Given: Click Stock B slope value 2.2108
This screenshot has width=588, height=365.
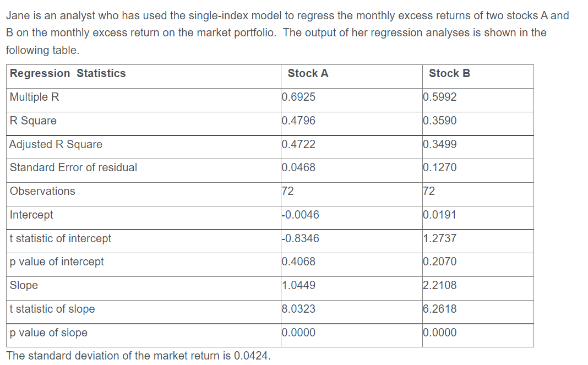Looking at the screenshot, I should (x=439, y=286).
